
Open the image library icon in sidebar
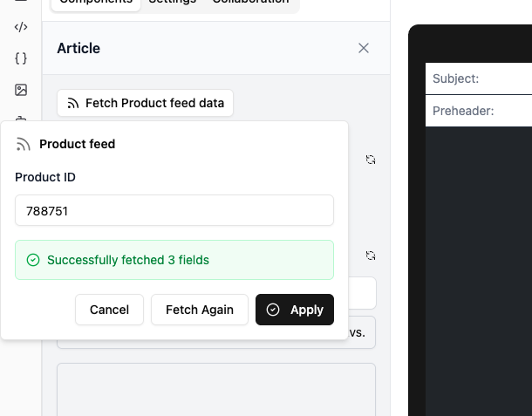click(21, 90)
